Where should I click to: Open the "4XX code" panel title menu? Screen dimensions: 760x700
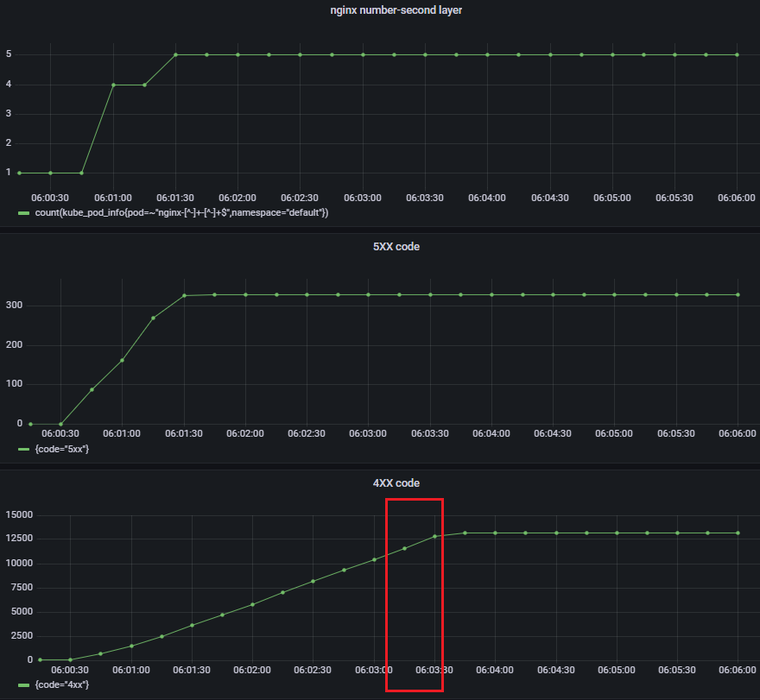click(380, 482)
